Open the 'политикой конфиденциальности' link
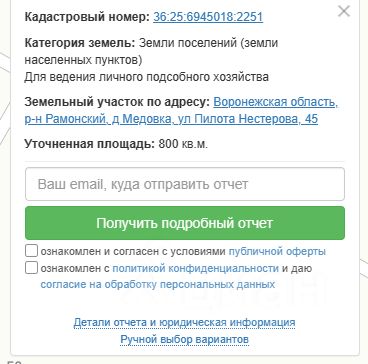Image resolution: width=368 pixels, height=364 pixels. [x=195, y=268]
